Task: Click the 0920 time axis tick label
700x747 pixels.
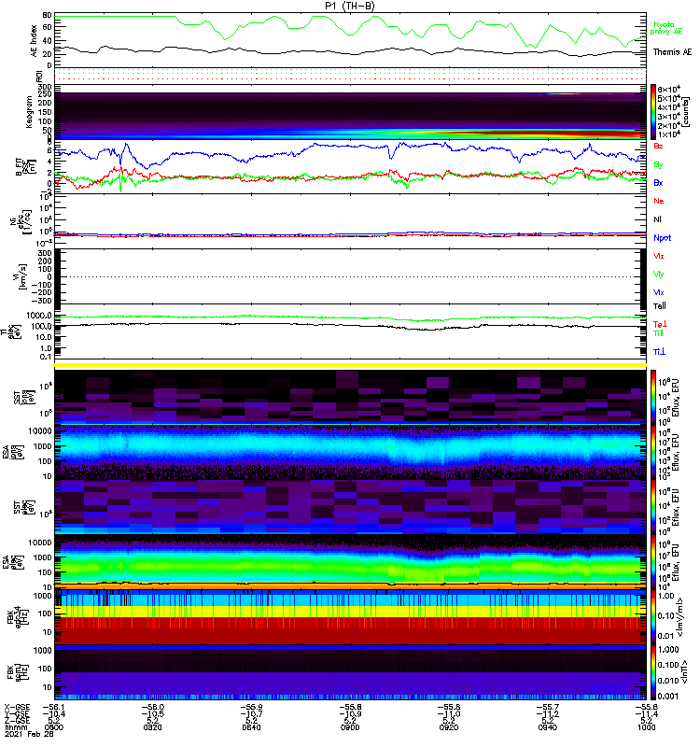Action: tap(449, 727)
